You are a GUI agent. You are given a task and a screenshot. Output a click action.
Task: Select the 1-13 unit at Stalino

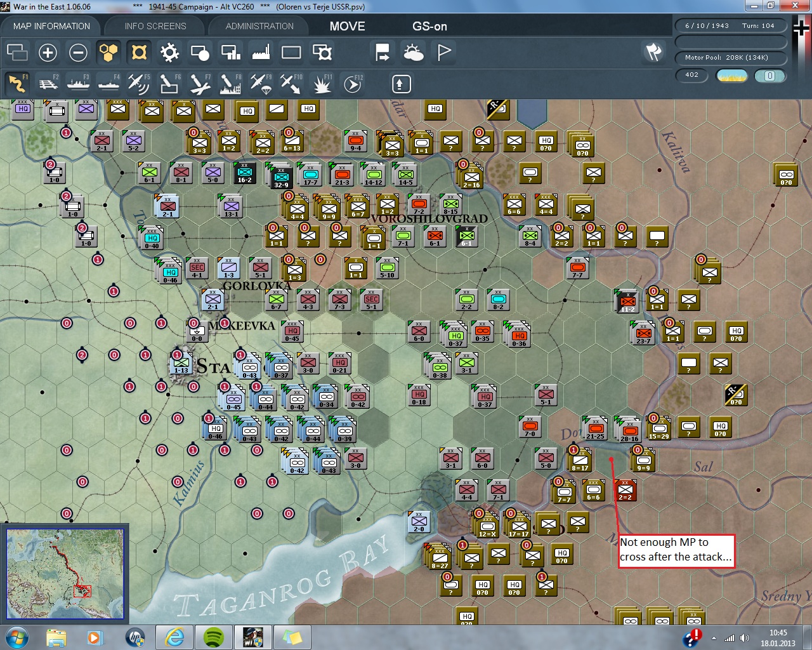coord(181,363)
